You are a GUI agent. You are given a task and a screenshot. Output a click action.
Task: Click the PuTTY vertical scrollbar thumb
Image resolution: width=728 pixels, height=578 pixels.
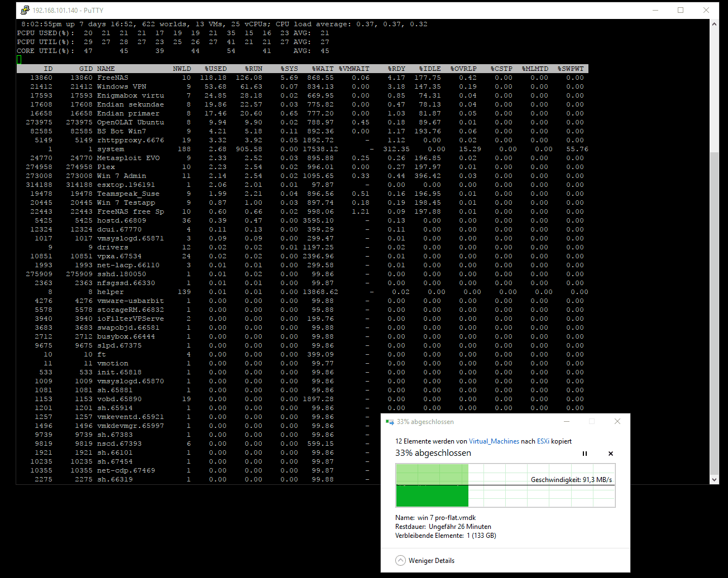[714, 312]
